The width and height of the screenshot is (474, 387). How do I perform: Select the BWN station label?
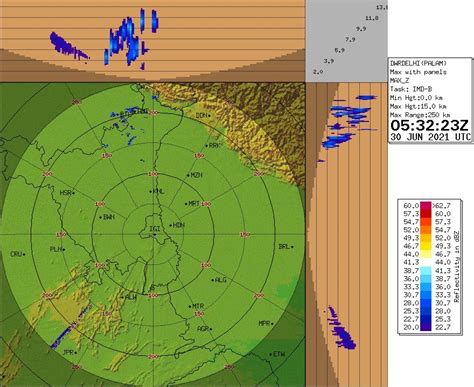109,217
